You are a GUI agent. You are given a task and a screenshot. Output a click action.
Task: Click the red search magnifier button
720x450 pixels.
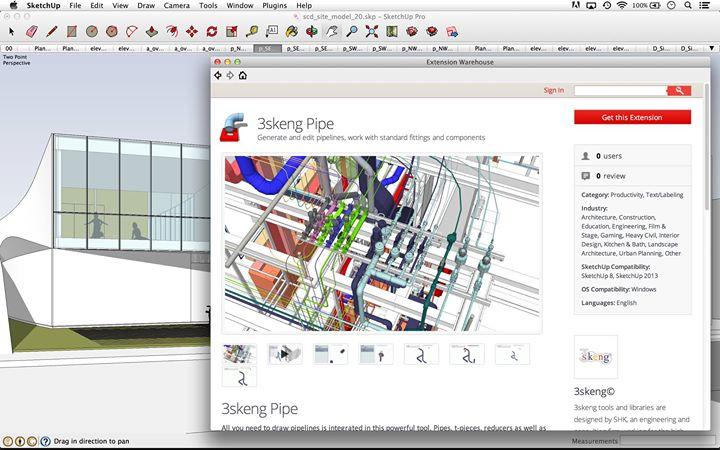(679, 90)
